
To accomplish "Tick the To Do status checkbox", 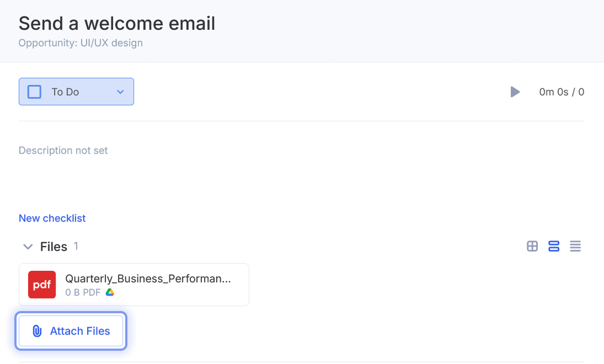I will [34, 92].
